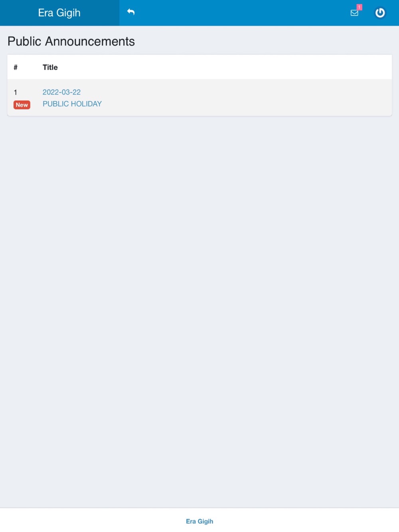Select row number 1 in the table
The height and width of the screenshot is (532, 399).
click(16, 92)
